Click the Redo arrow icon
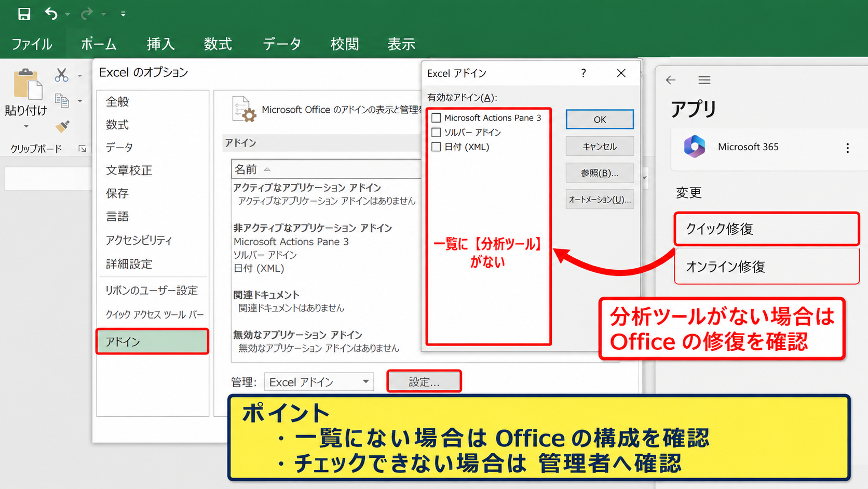The width and height of the screenshot is (868, 489). pyautogui.click(x=87, y=14)
